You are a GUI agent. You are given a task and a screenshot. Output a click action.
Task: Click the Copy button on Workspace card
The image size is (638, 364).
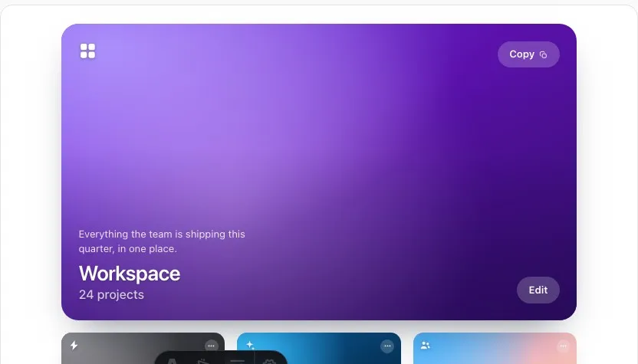pos(528,54)
